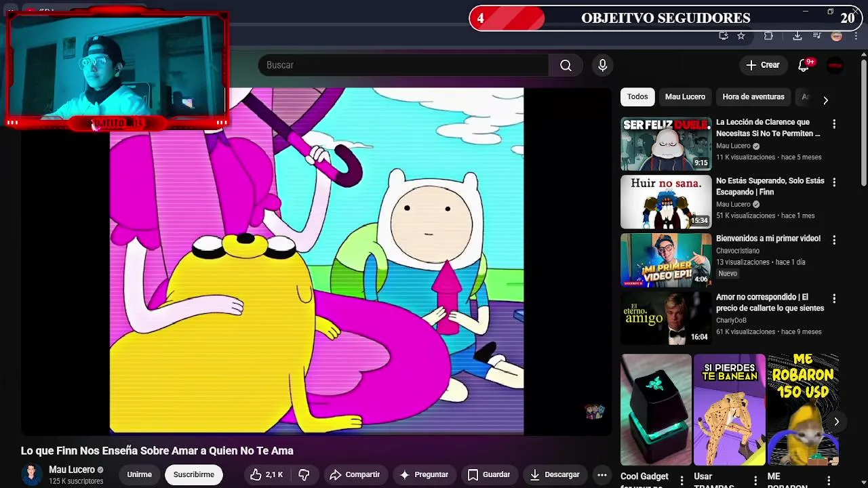Click title Bienvenidos a mi primer video!
The image size is (868, 488).
pyautogui.click(x=768, y=239)
